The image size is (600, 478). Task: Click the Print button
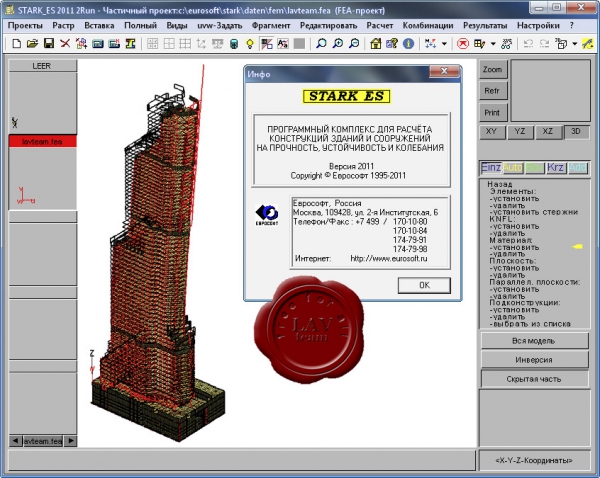[x=493, y=113]
